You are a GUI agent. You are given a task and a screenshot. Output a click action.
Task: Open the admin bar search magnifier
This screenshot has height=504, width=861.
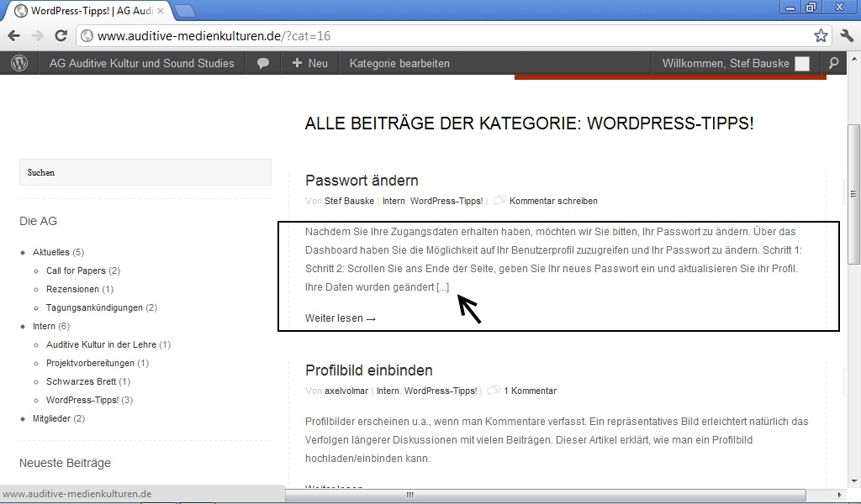point(833,64)
